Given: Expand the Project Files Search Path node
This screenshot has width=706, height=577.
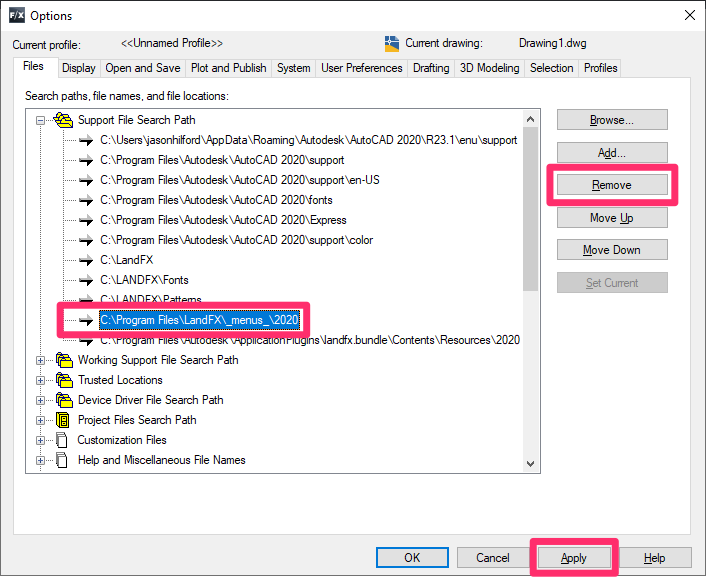Looking at the screenshot, I should (x=41, y=420).
